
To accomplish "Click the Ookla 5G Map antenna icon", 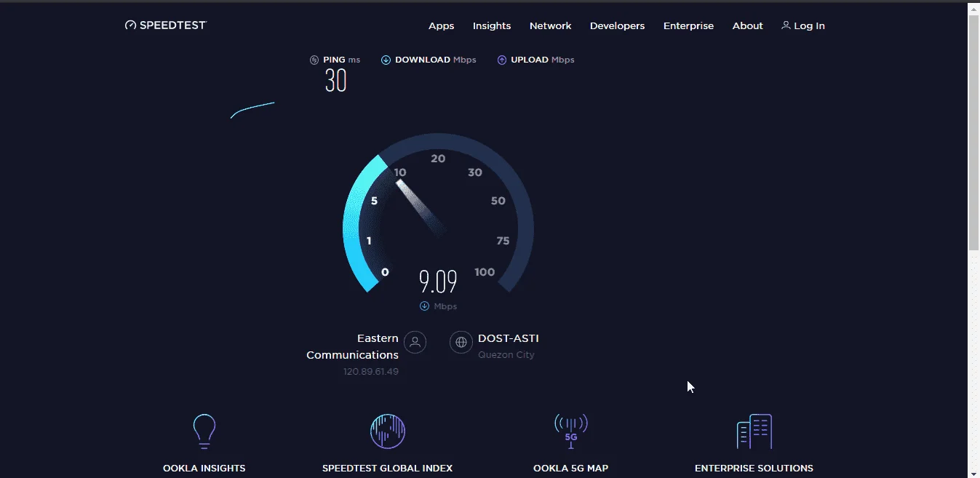I will pyautogui.click(x=570, y=431).
